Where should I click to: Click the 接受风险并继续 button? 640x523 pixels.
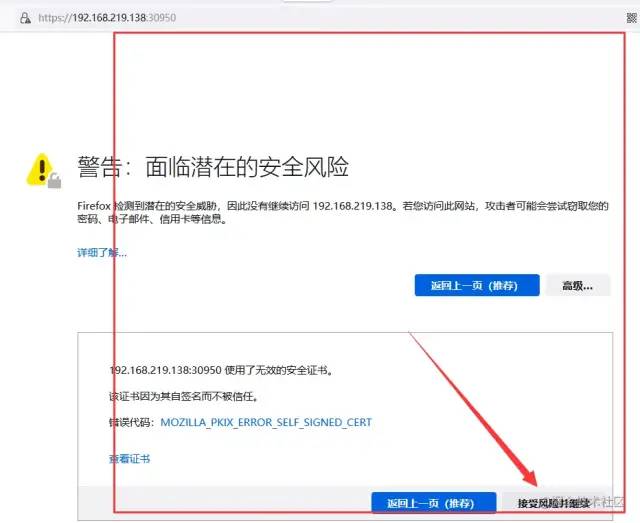(555, 503)
